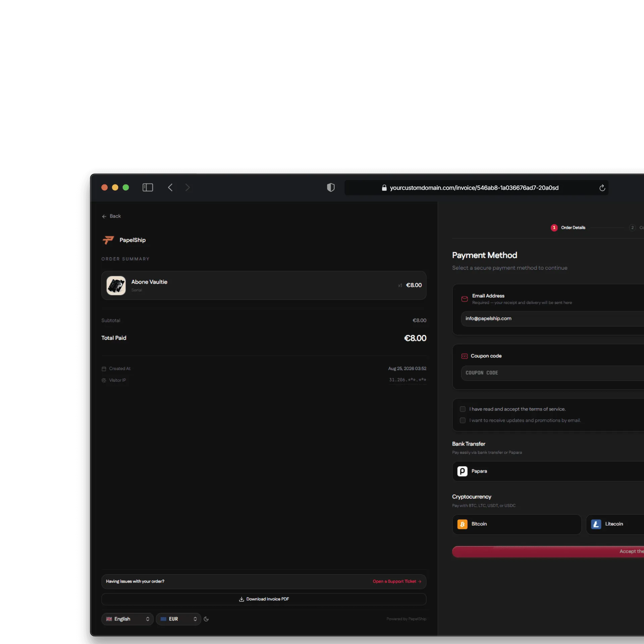Focus the coupon code input field

(552, 373)
